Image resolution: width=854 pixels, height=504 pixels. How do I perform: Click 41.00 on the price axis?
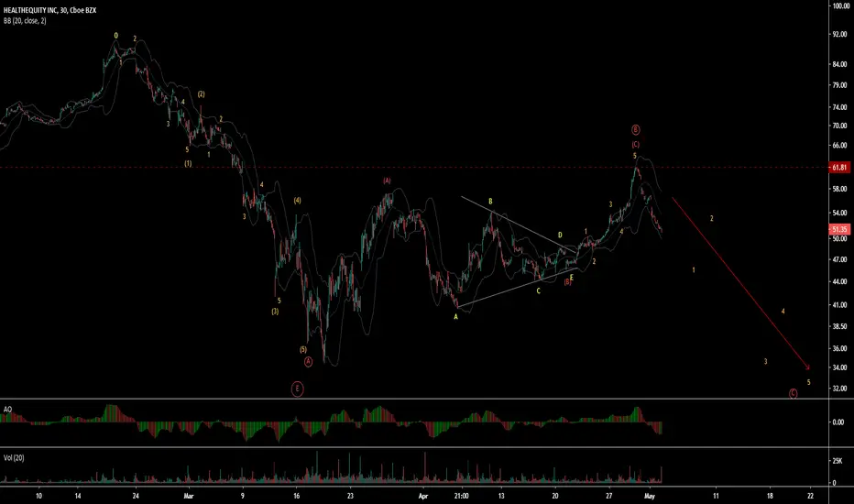[x=839, y=305]
